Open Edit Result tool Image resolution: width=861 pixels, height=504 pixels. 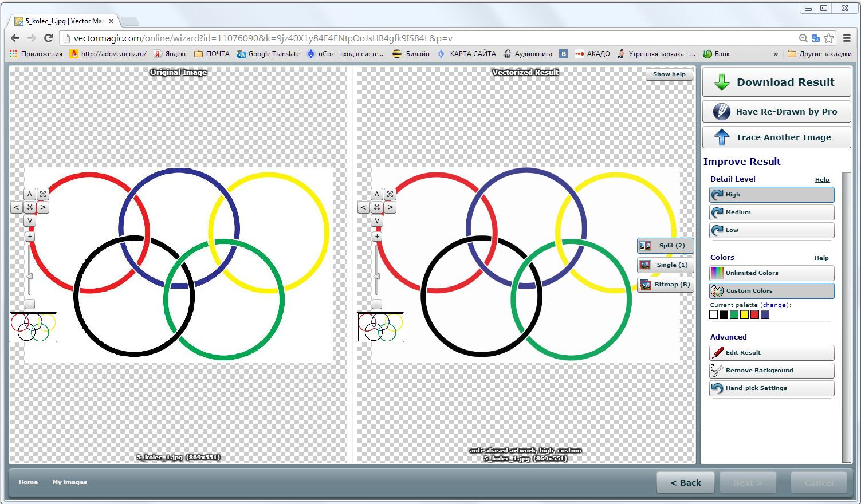(x=772, y=353)
